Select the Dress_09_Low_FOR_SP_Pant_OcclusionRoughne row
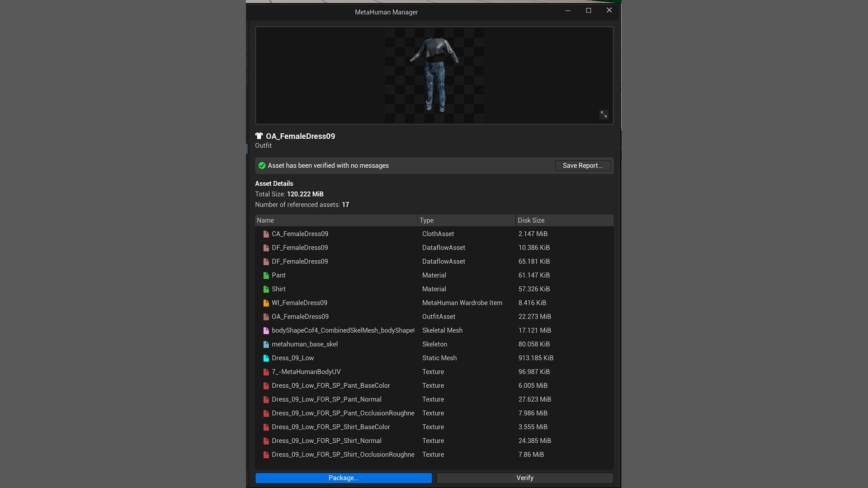868x488 pixels. click(434, 413)
